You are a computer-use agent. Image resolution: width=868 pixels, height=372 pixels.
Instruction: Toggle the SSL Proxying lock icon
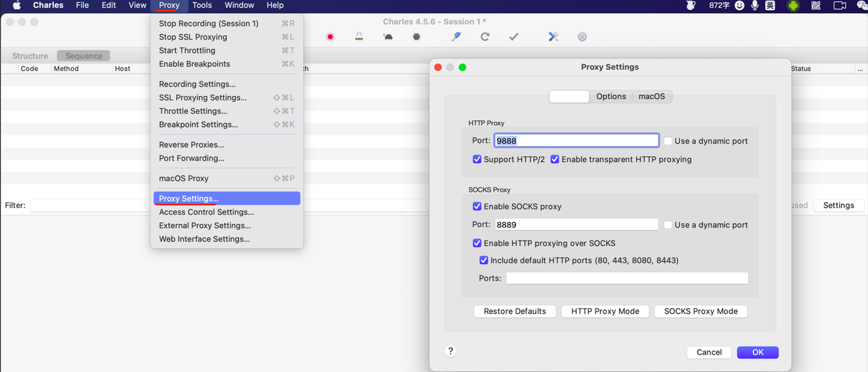(359, 37)
